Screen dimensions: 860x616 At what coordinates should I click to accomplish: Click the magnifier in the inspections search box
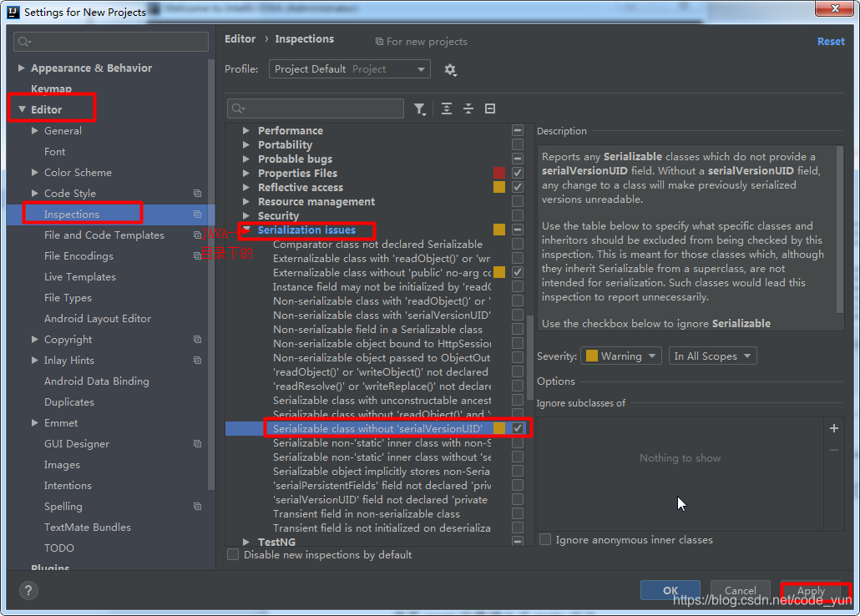(238, 109)
